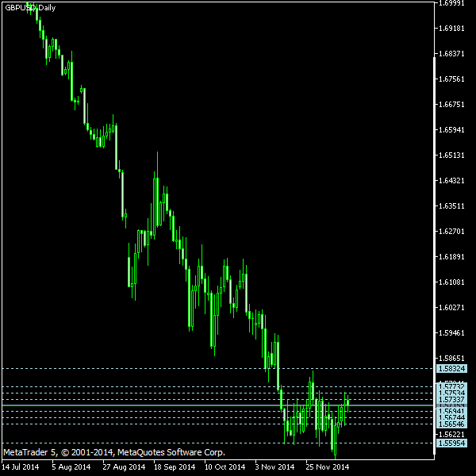Click the 1.64321 price scale label
This screenshot has width=476, height=476.
pyautogui.click(x=451, y=181)
